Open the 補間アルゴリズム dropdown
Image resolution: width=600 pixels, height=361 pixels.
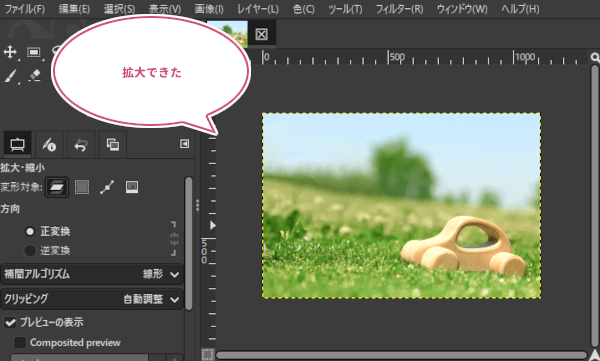click(92, 274)
